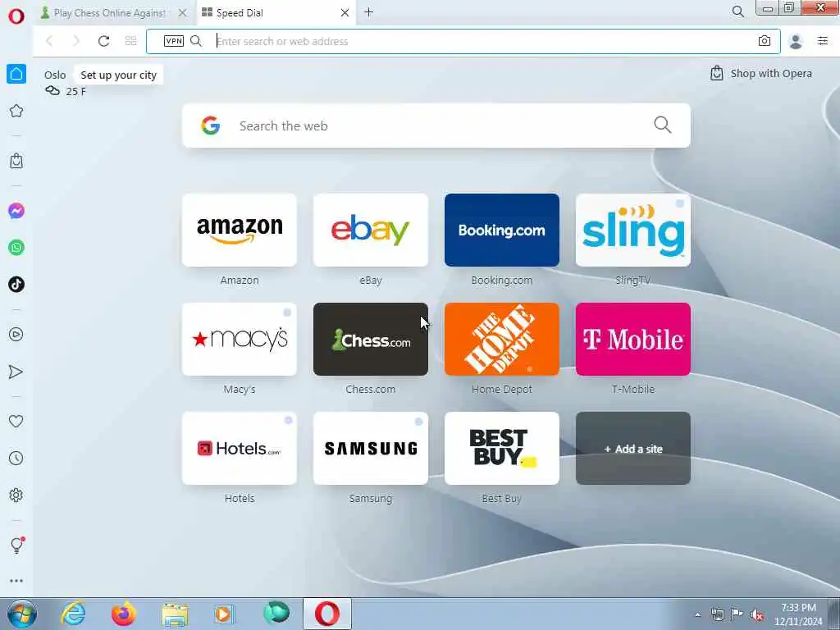The width and height of the screenshot is (840, 630).
Task: Open the Shopping bag sidebar icon
Action: 16,161
